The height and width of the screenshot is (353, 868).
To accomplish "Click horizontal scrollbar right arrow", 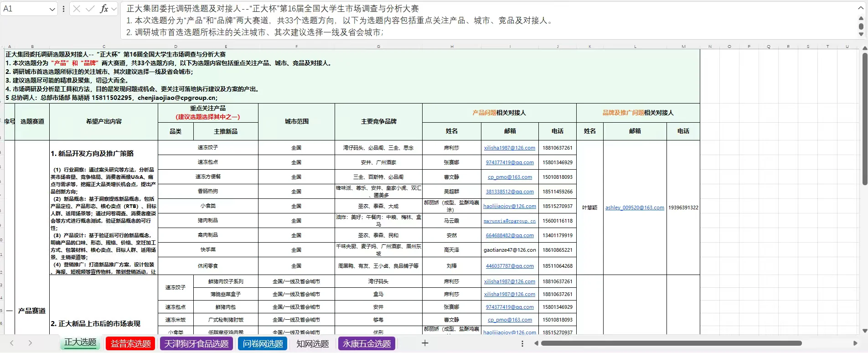I will click(855, 343).
